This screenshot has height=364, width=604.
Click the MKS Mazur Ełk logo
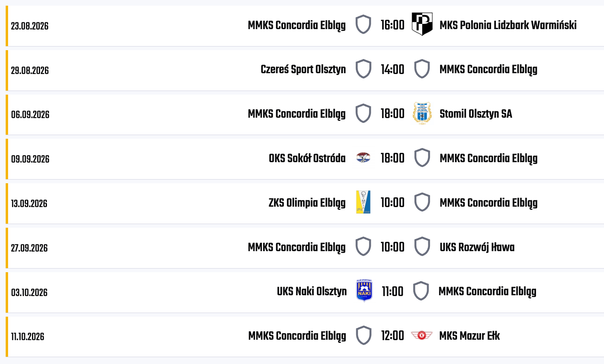point(421,335)
